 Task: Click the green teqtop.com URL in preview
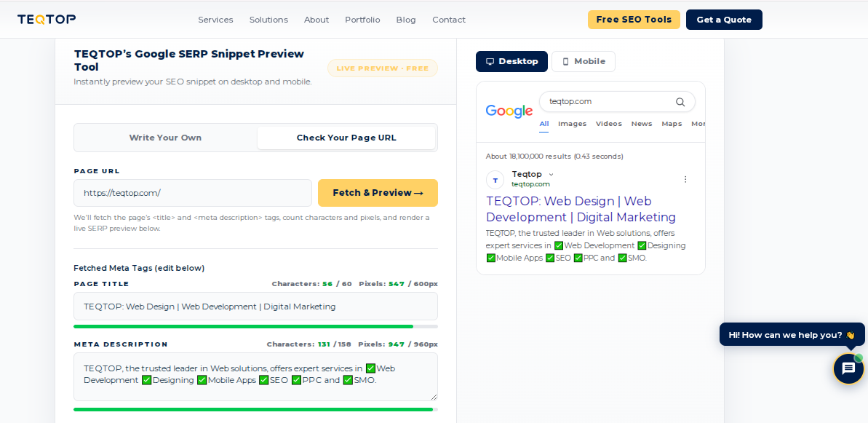[530, 184]
